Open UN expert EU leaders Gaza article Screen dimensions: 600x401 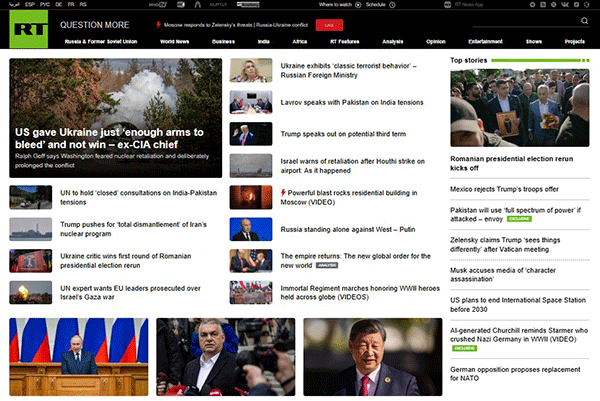(130, 292)
